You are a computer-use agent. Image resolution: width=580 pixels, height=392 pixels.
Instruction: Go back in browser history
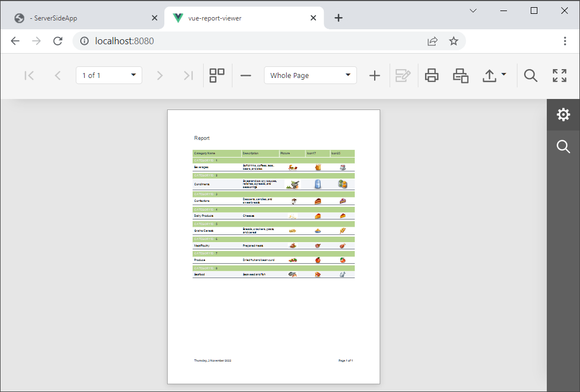coord(15,41)
